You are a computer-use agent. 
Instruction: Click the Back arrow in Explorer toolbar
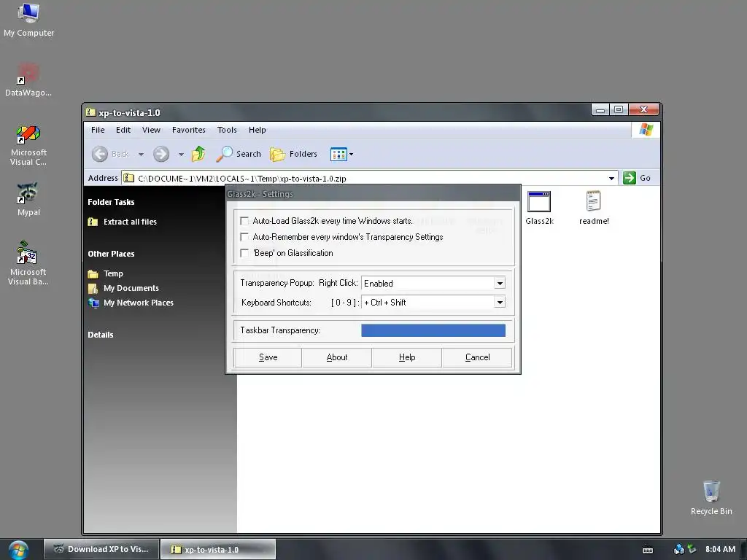tap(99, 154)
